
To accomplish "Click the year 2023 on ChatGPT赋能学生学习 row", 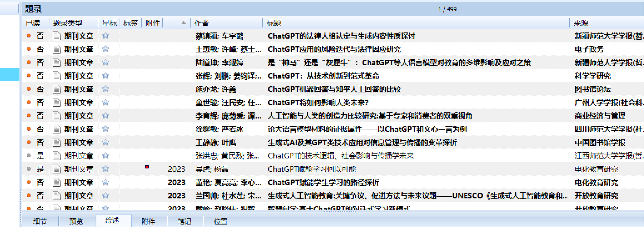I will tap(177, 182).
